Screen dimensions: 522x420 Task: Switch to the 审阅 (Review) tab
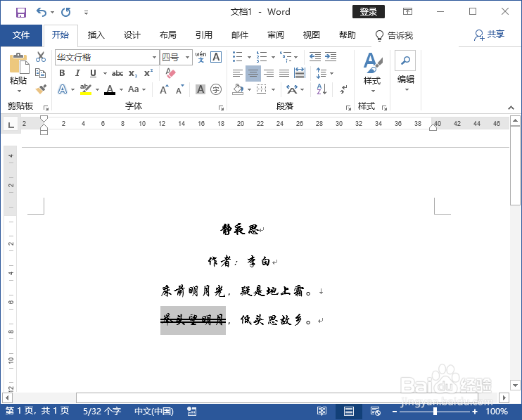pos(276,35)
